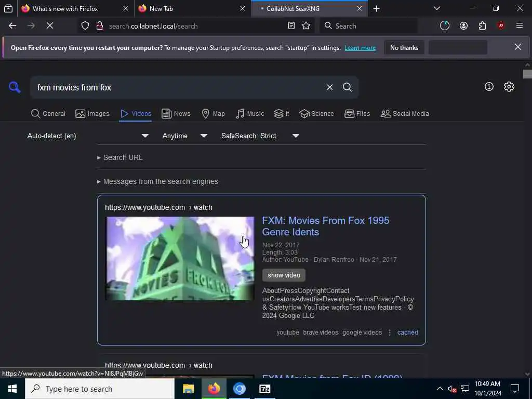This screenshot has width=532, height=399.
Task: Click the Firefox Search box
Action: [369, 26]
